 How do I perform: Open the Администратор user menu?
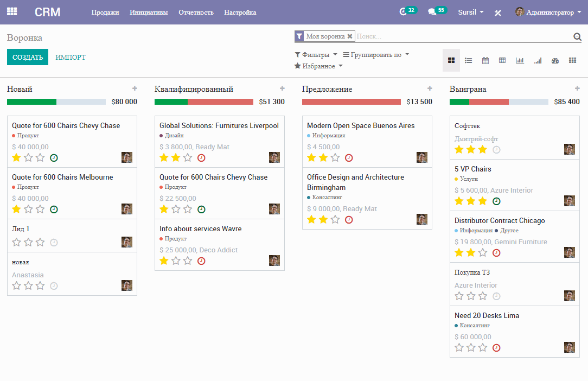(x=548, y=12)
